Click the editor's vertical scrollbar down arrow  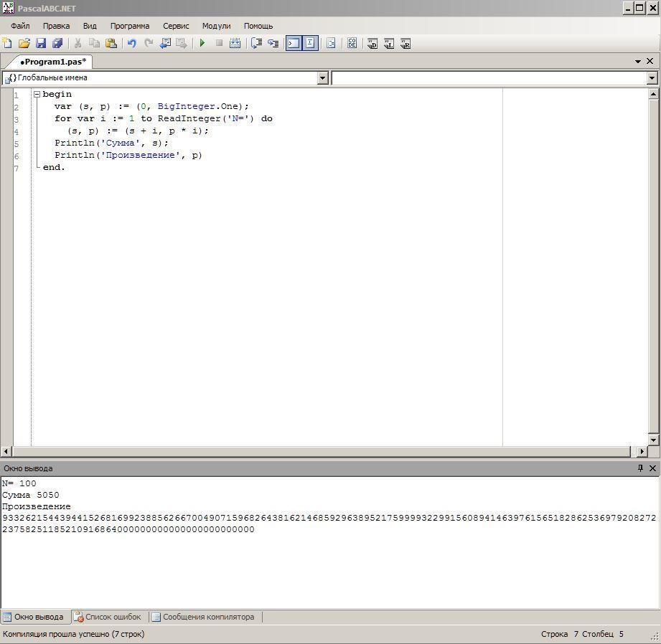(x=653, y=439)
